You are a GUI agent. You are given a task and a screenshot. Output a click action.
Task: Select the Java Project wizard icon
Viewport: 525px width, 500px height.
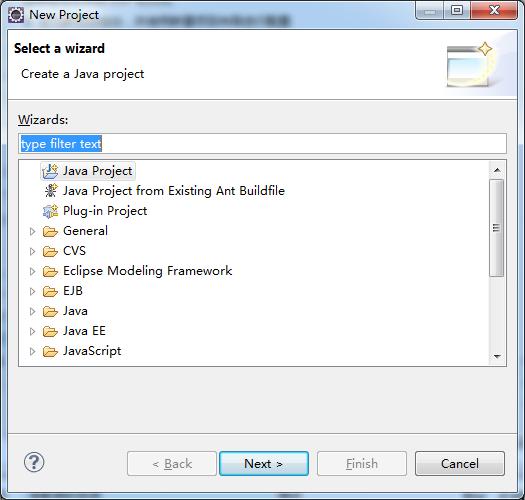coord(50,171)
